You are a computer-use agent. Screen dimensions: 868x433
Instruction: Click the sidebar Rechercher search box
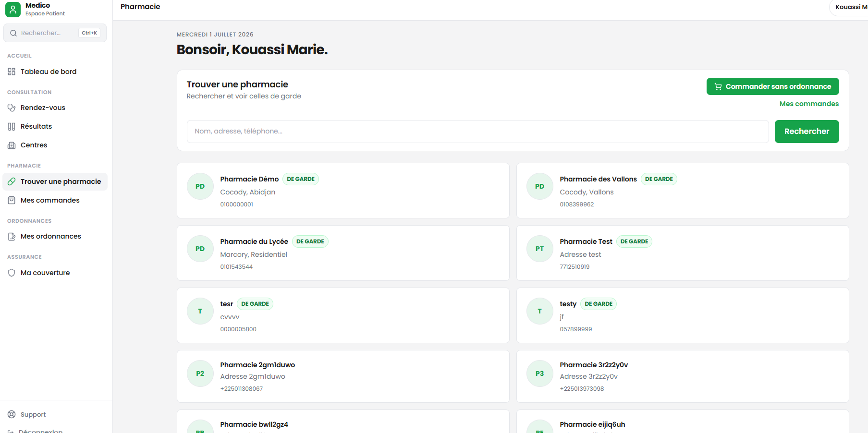tap(55, 33)
